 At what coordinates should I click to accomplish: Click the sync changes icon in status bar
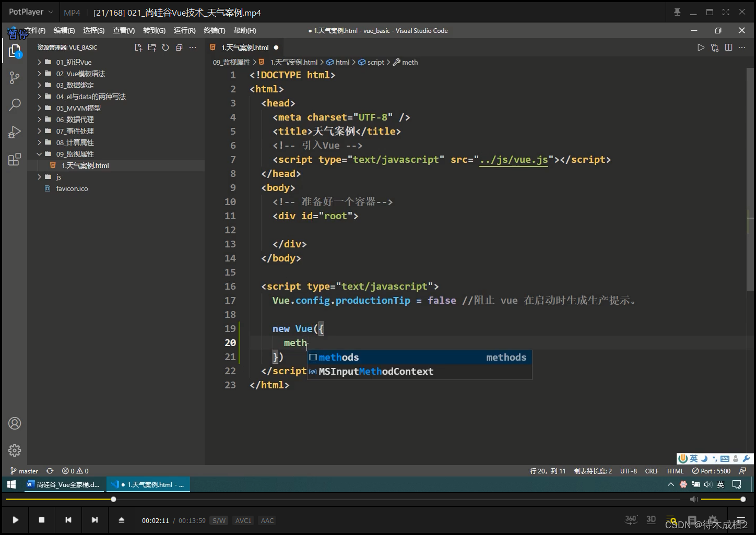(50, 471)
